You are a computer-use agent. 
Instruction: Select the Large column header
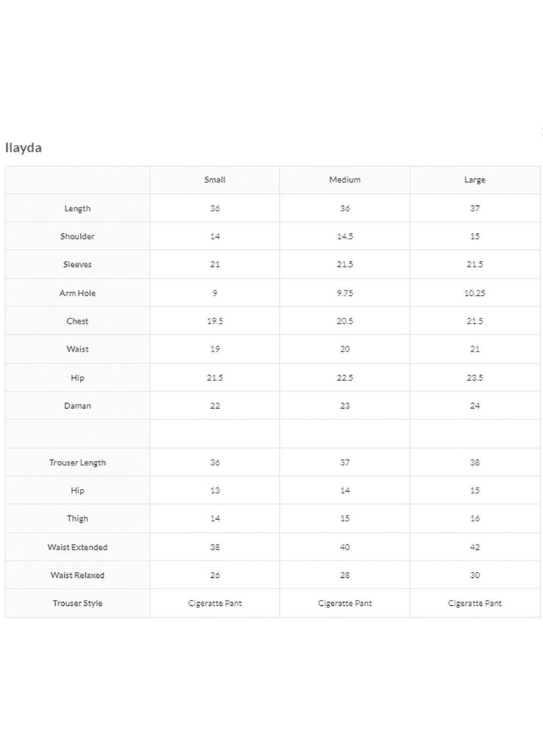(x=474, y=180)
